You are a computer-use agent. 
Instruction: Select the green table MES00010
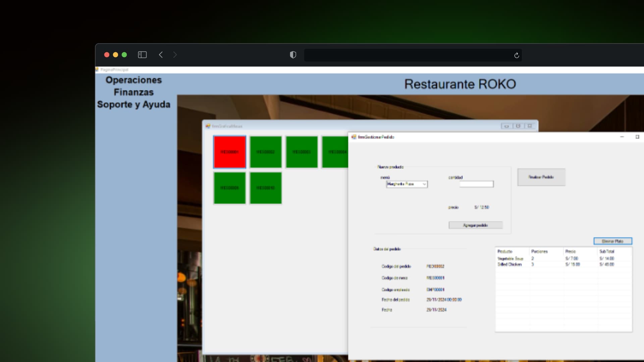(266, 188)
